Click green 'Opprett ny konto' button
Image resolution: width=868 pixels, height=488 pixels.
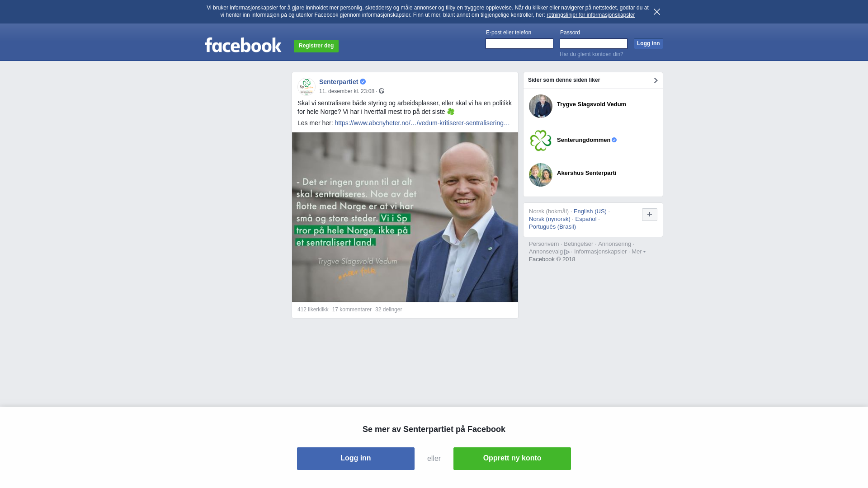point(512,459)
